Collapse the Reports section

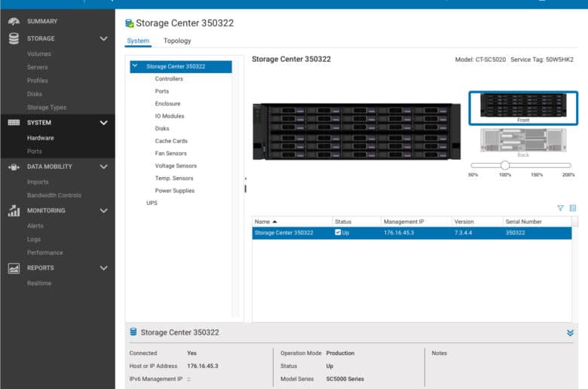click(x=104, y=268)
